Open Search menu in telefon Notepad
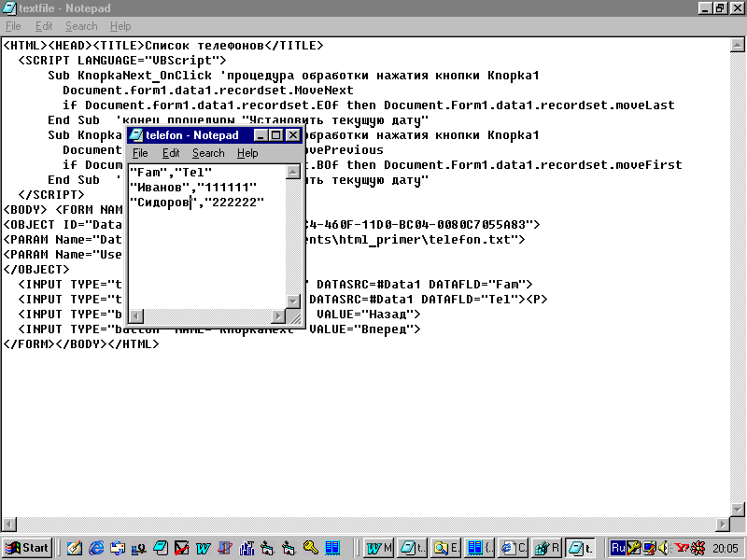The image size is (747, 560). point(208,153)
